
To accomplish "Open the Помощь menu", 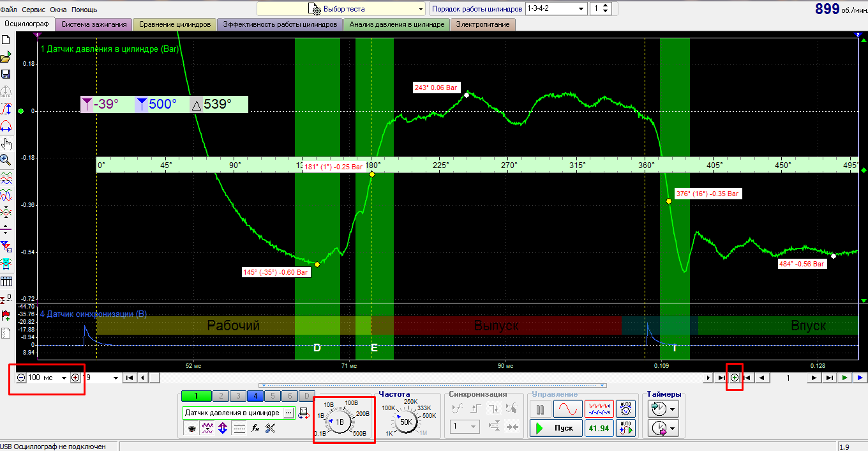I will [84, 10].
